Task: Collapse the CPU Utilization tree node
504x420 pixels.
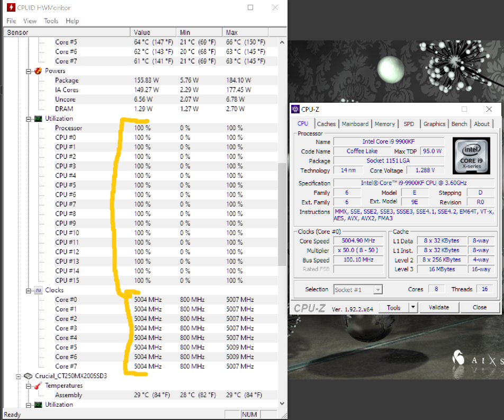Action: [28, 119]
